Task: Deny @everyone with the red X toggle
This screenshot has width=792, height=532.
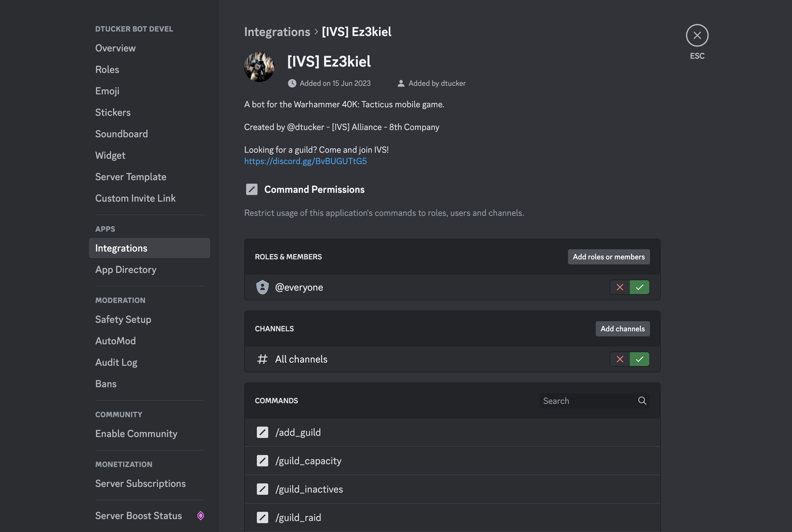Action: click(620, 287)
